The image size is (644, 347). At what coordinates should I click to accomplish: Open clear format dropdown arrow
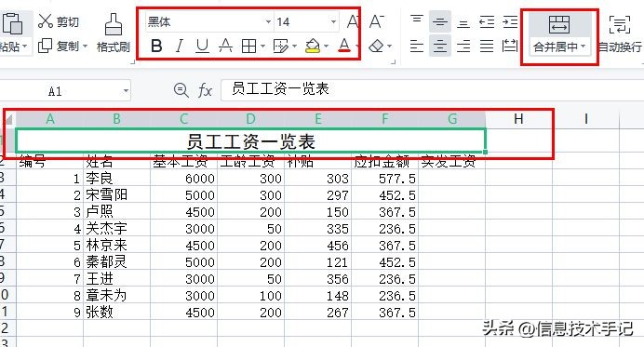(389, 46)
